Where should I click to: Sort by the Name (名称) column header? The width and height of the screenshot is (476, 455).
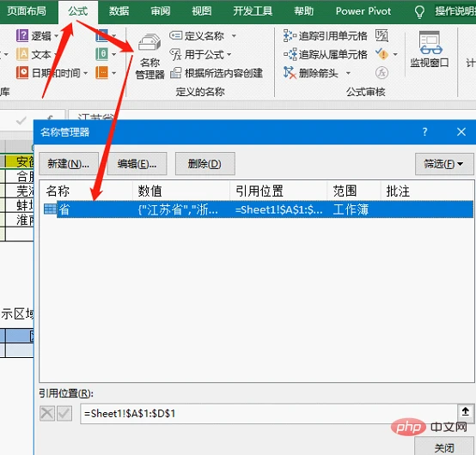[x=86, y=191]
